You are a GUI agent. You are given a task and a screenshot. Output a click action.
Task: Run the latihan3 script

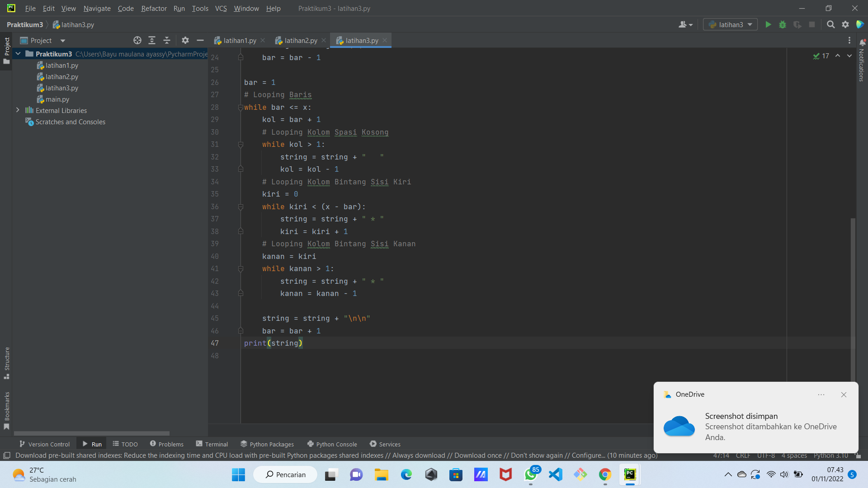[x=769, y=24]
